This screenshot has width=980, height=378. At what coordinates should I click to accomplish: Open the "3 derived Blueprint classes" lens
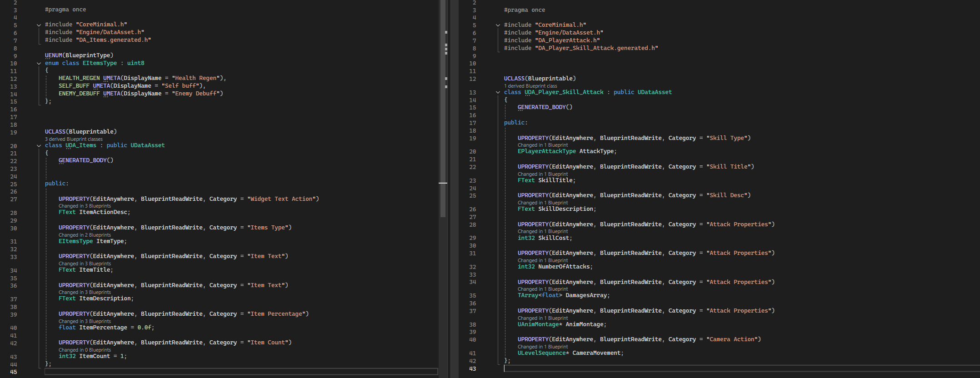point(74,139)
